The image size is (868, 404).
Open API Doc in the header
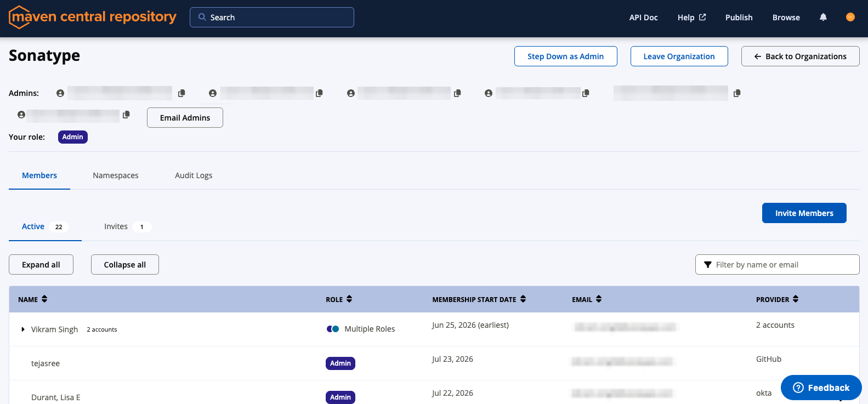(643, 18)
